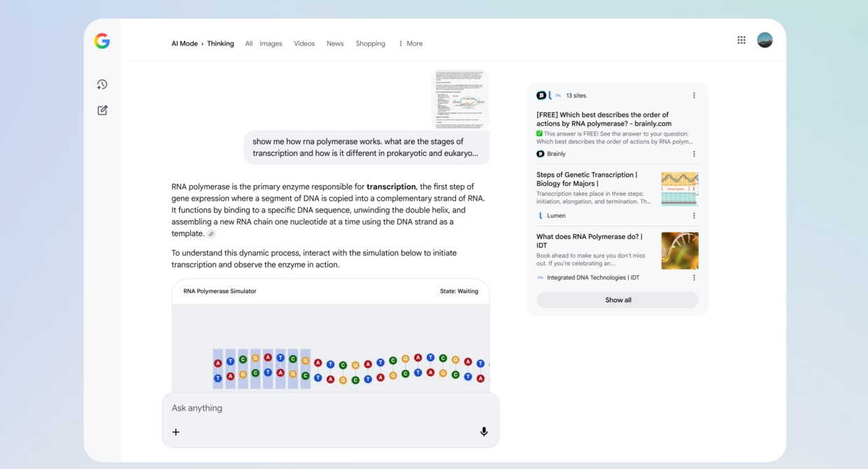Open three-dot menu for Lumen result
Viewport: 868px width, 469px height.
pyautogui.click(x=694, y=216)
